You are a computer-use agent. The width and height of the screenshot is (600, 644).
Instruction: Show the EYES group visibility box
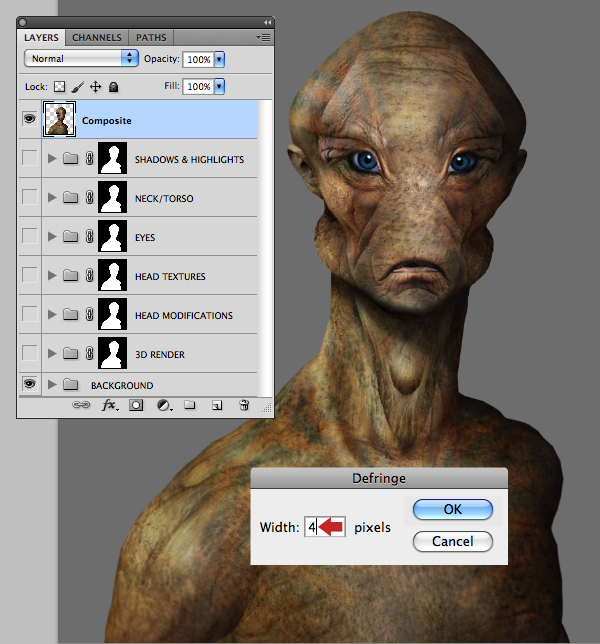30,236
